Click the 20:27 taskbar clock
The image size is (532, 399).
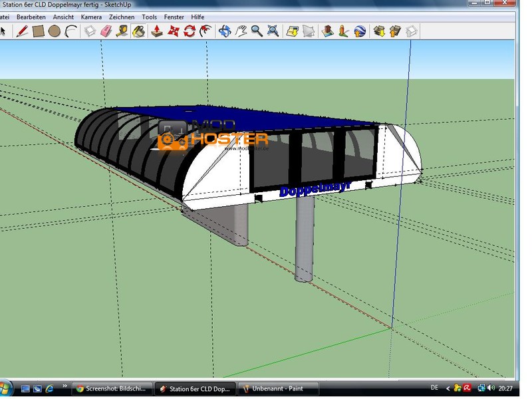505,388
